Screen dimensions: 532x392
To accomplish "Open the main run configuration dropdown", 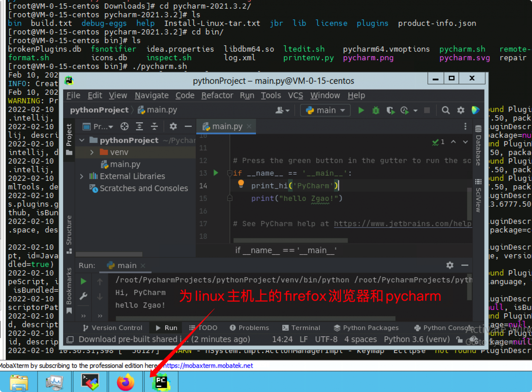I will pyautogui.click(x=325, y=110).
